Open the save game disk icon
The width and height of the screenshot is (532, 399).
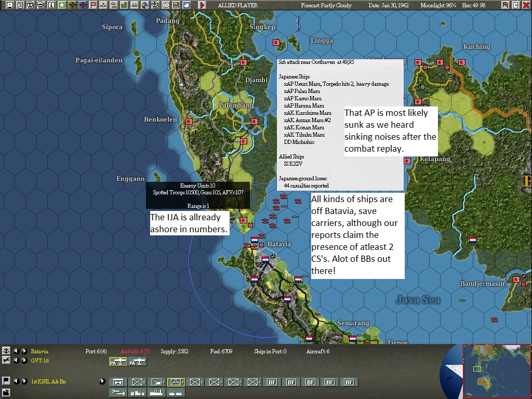tap(10, 5)
